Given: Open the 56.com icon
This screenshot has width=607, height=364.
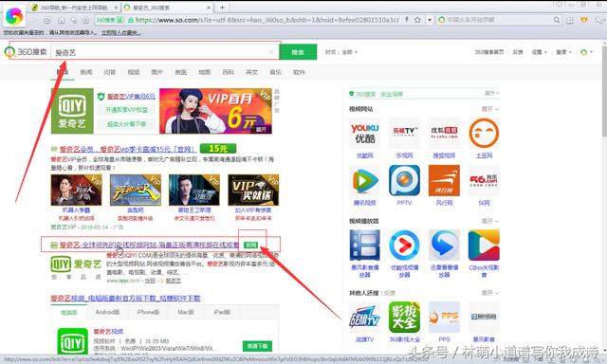Looking at the screenshot, I should coord(484,181).
